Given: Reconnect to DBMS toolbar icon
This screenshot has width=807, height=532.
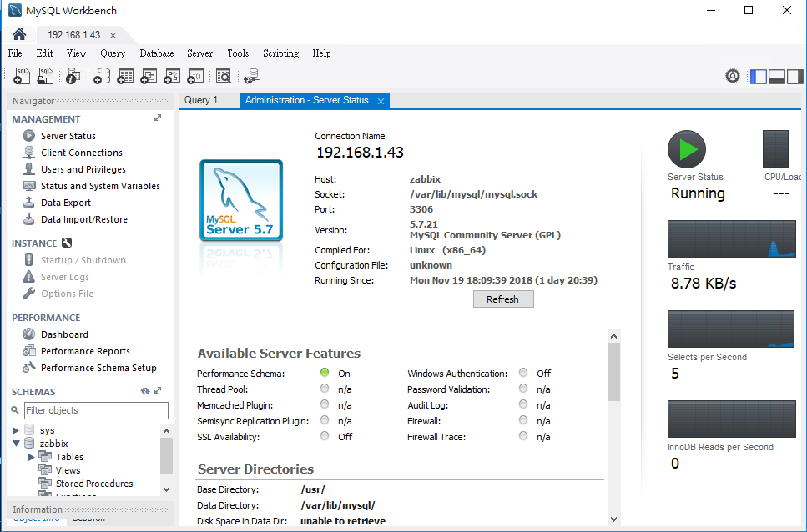Looking at the screenshot, I should [252, 76].
